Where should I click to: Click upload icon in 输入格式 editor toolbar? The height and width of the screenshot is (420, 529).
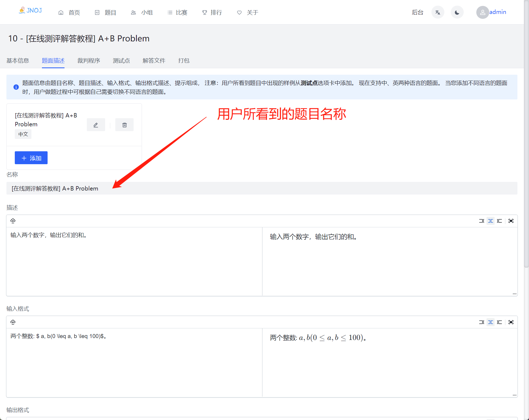[13, 322]
